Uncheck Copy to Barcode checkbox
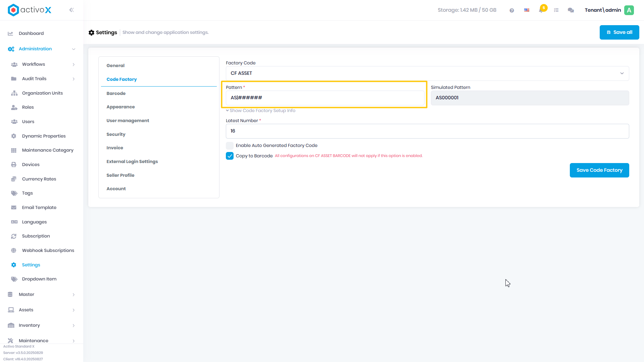644x362 pixels. point(230,156)
